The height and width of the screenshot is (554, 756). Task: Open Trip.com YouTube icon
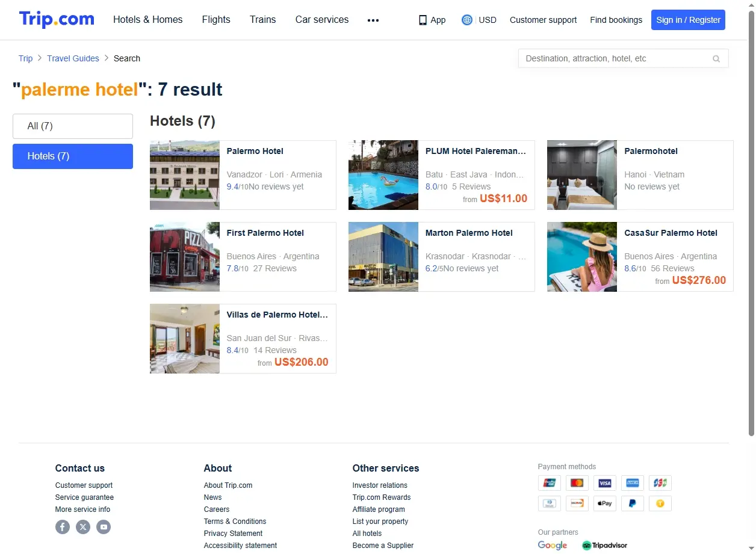(104, 527)
